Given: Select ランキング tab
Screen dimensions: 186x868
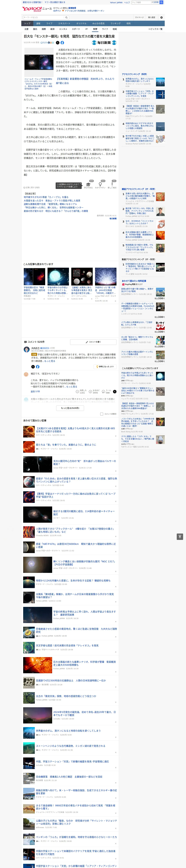Looking at the screenshot, I should coord(116,23).
